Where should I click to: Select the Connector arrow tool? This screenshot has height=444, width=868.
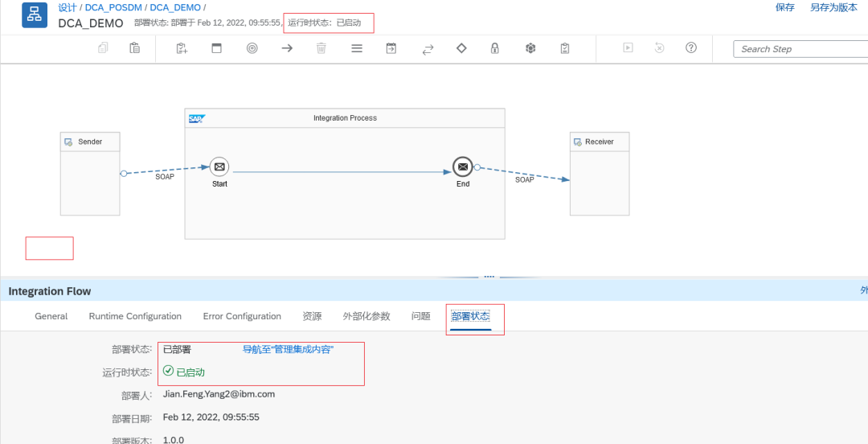click(287, 48)
